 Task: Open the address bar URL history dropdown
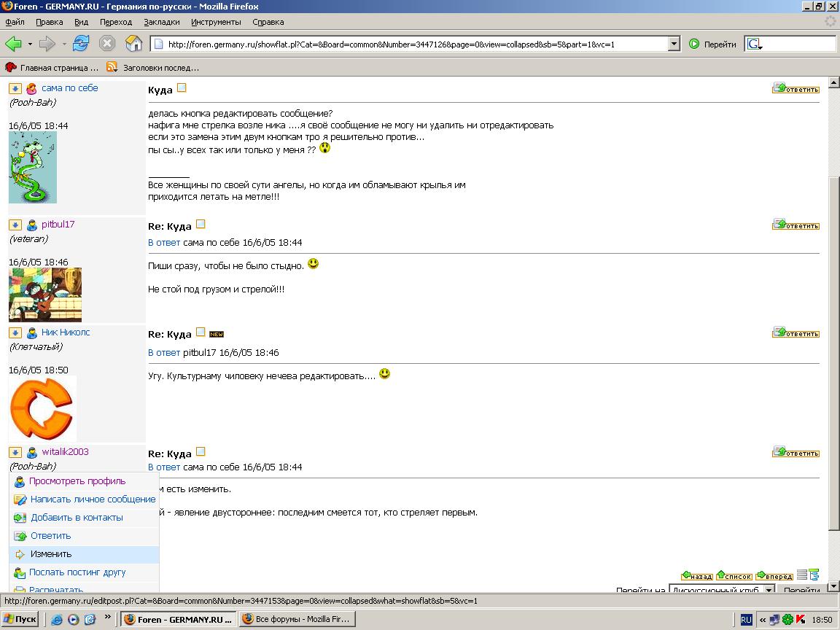coord(674,44)
